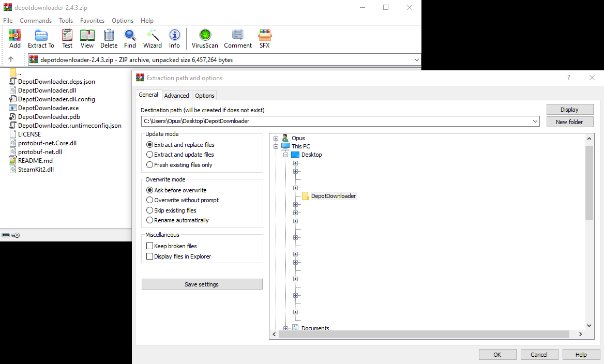Enable Display files in Explorer checkbox

pyautogui.click(x=149, y=256)
